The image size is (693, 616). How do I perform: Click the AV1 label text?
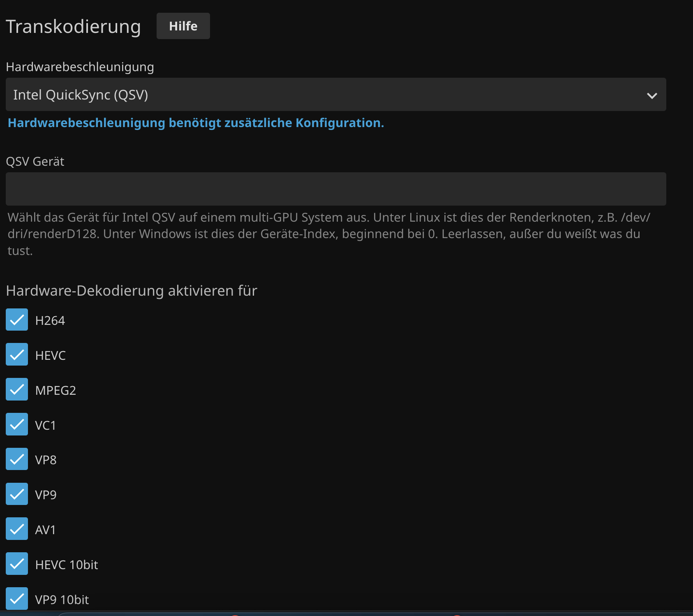pyautogui.click(x=45, y=530)
